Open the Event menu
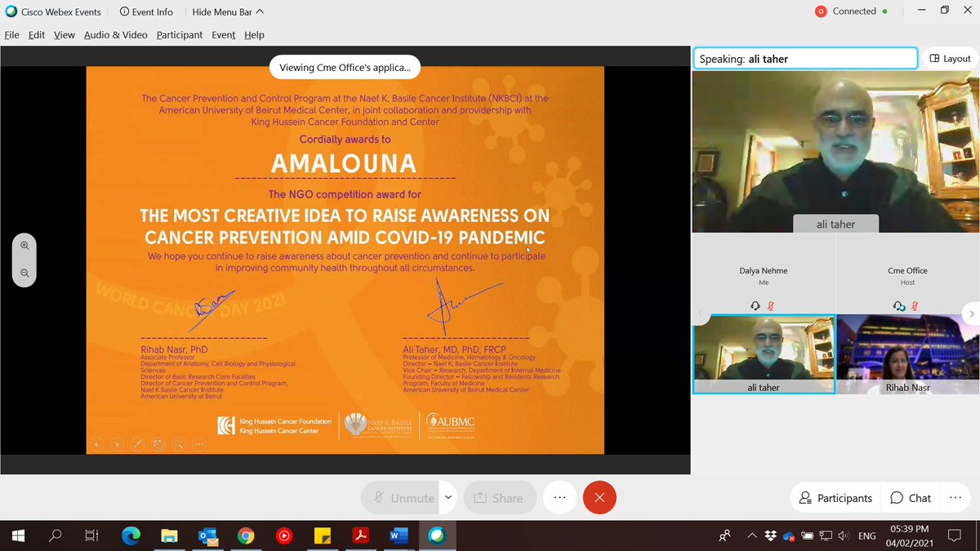 click(x=224, y=35)
